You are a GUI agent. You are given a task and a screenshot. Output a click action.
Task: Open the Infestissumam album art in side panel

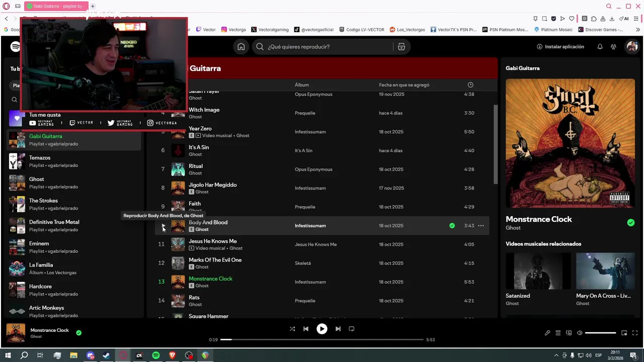tap(570, 143)
